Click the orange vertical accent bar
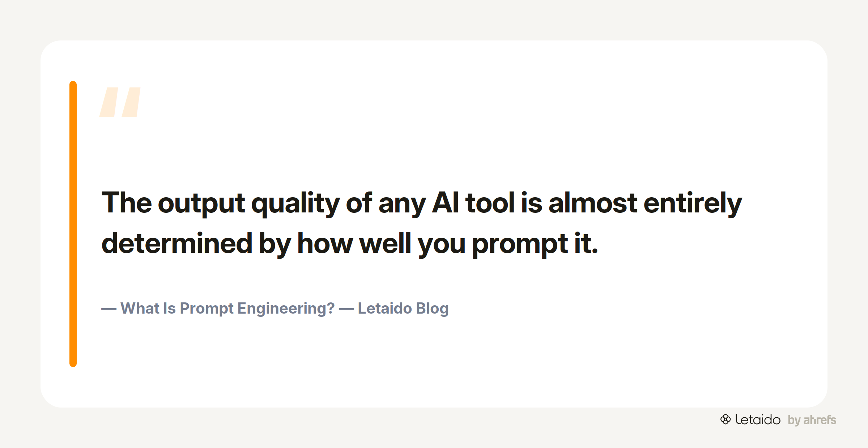This screenshot has width=868, height=448. pyautogui.click(x=73, y=224)
